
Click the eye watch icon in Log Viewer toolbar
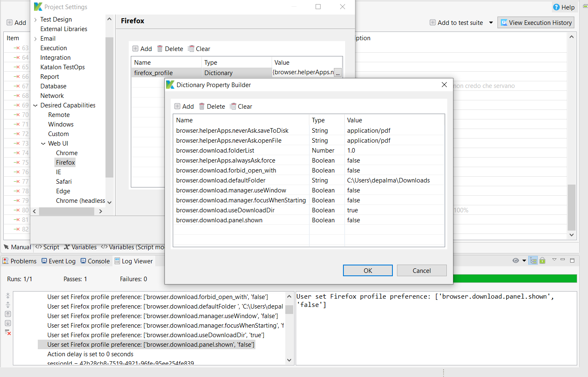click(x=516, y=260)
